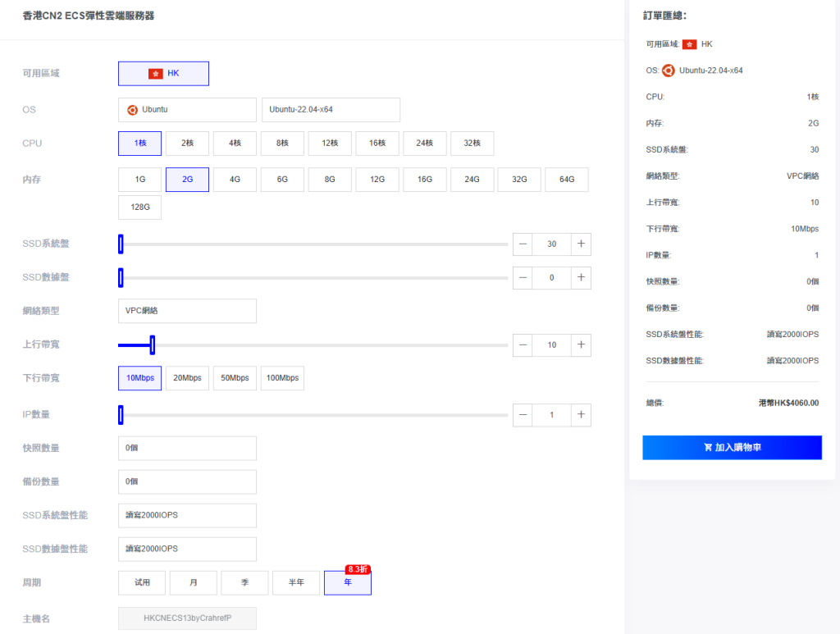Open the Ubuntu-22.04-x64 version dropdown
Screen dimensions: 840x634
coord(331,110)
